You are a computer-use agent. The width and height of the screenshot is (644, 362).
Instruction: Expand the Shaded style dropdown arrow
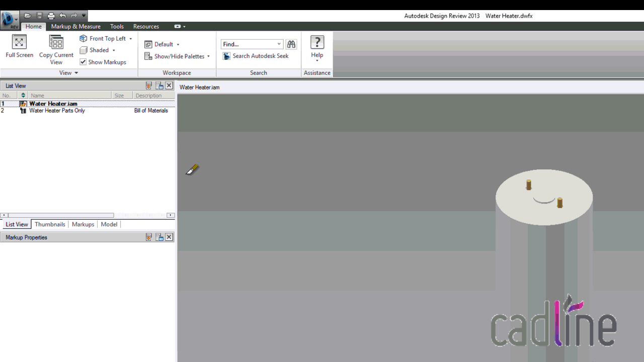click(x=114, y=50)
